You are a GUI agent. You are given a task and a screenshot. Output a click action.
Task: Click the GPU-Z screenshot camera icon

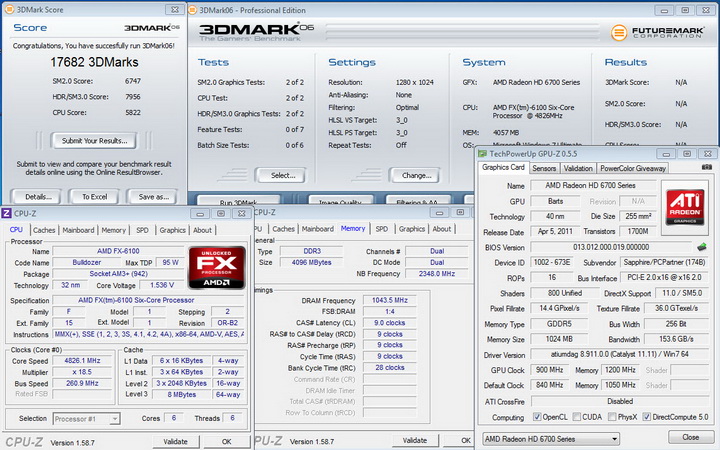[x=707, y=167]
